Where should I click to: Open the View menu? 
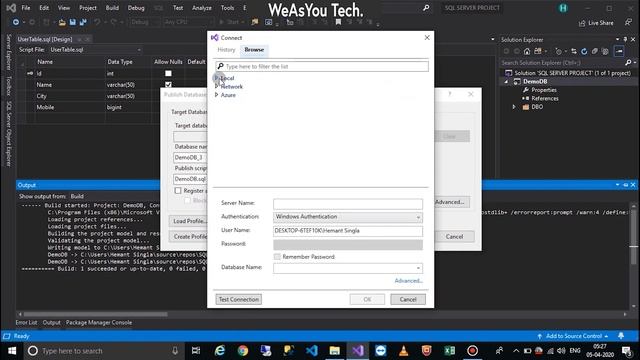64,8
